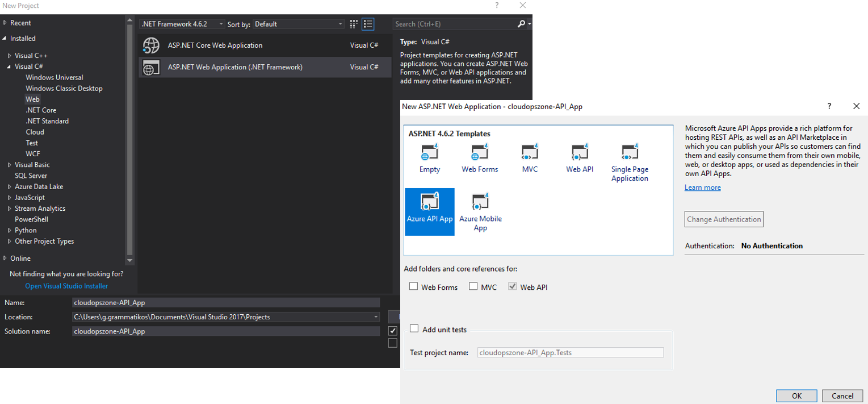Switch to small icons view in New Project
The image size is (868, 404).
point(354,24)
